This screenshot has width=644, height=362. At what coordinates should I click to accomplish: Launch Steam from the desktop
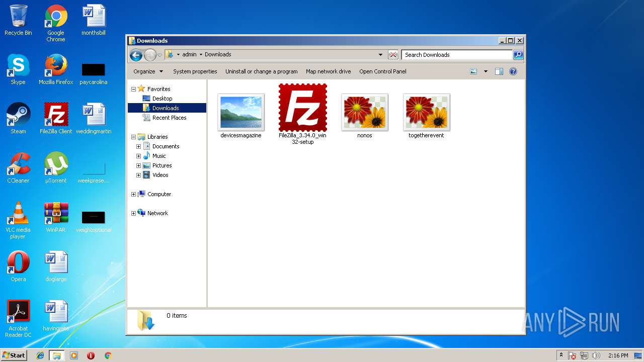(x=18, y=119)
